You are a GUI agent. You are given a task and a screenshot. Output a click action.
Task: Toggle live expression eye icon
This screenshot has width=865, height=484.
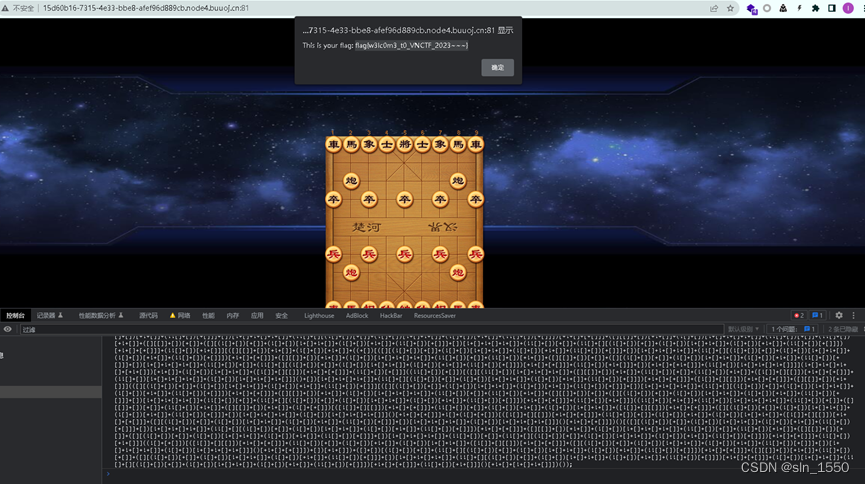point(8,329)
